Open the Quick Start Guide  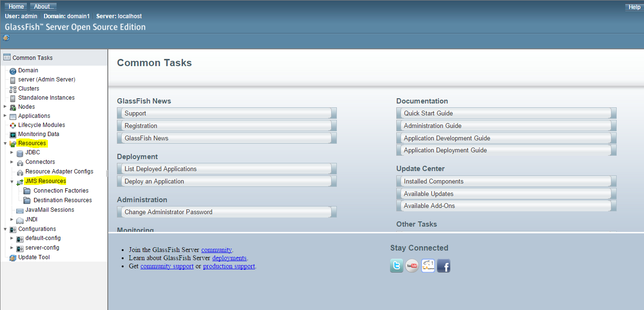coord(506,114)
